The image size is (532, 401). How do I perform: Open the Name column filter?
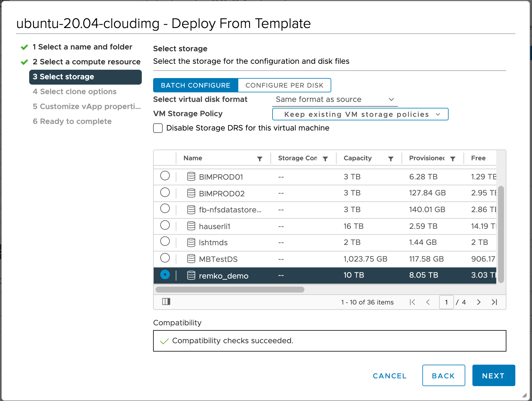coord(259,158)
